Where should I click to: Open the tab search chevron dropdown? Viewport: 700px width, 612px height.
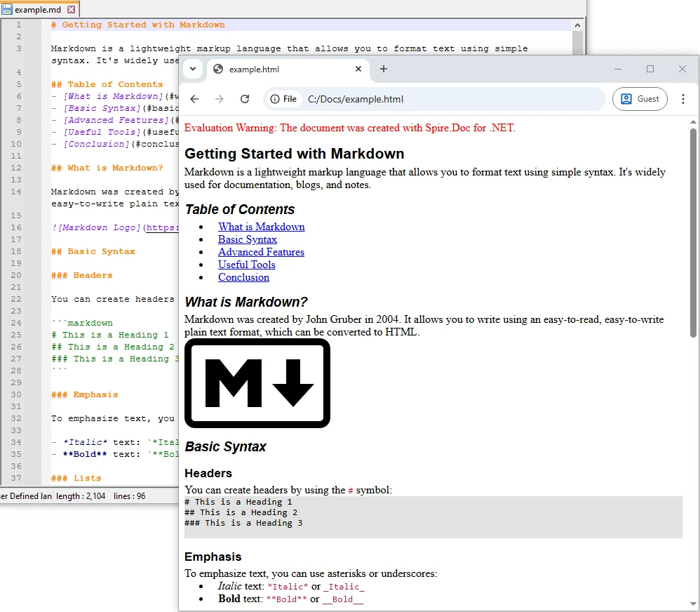[x=192, y=69]
